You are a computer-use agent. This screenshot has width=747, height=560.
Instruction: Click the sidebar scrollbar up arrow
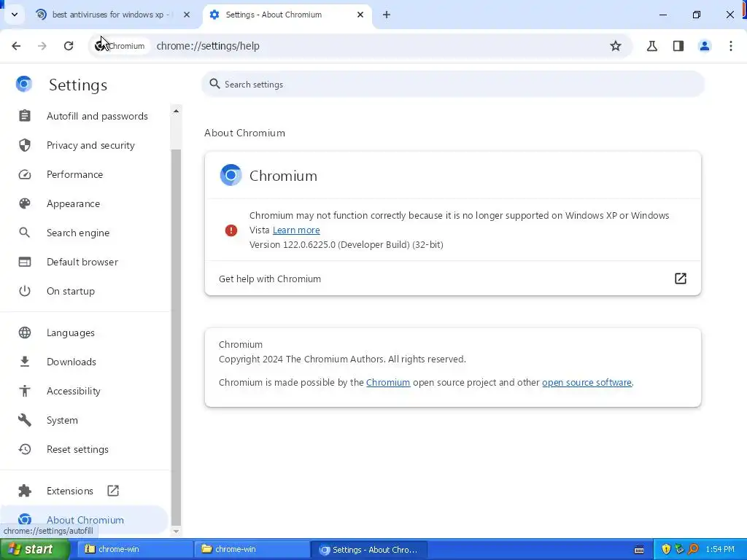click(176, 111)
